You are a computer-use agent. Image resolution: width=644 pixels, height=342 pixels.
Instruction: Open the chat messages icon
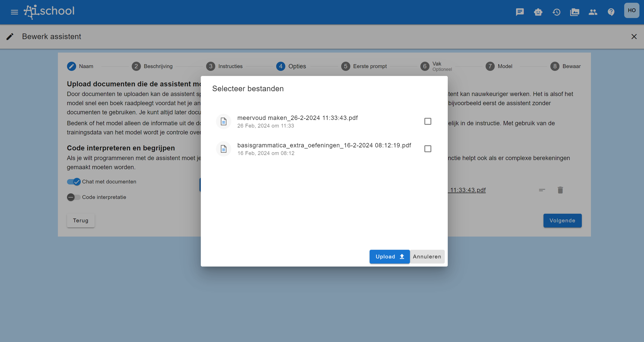pyautogui.click(x=520, y=12)
